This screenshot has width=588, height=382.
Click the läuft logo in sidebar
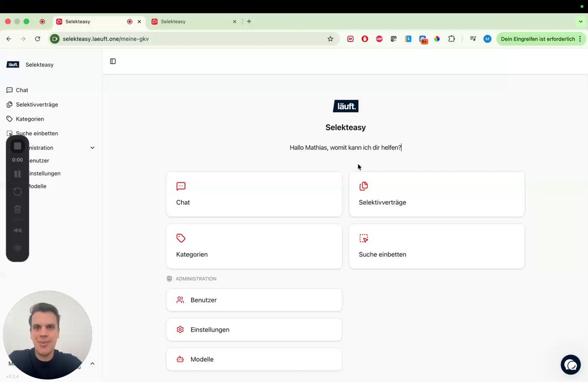13,65
